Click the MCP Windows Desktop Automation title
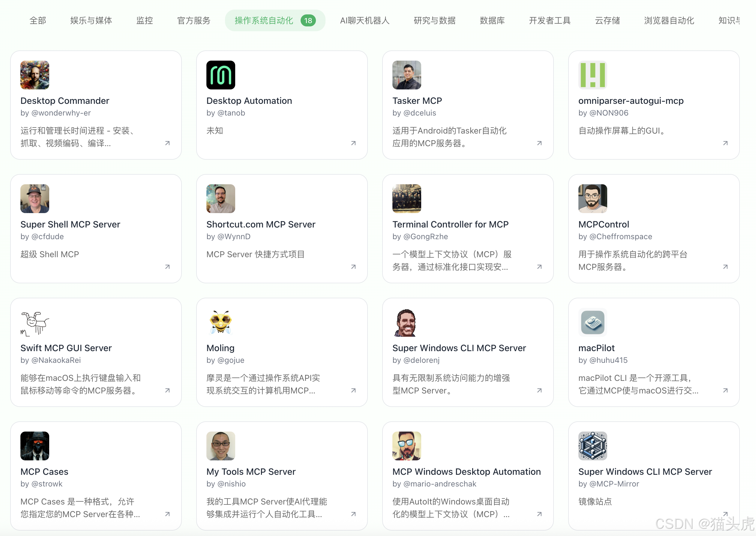The height and width of the screenshot is (536, 756). point(466,472)
